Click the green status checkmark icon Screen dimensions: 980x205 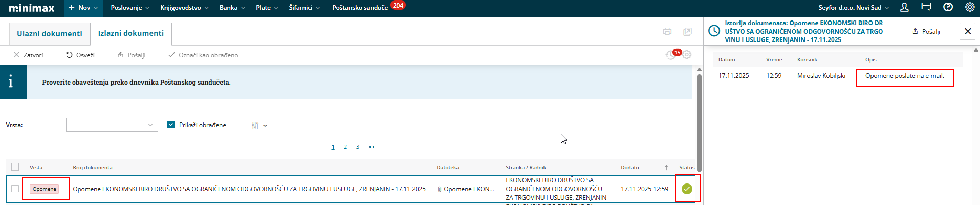(x=687, y=189)
